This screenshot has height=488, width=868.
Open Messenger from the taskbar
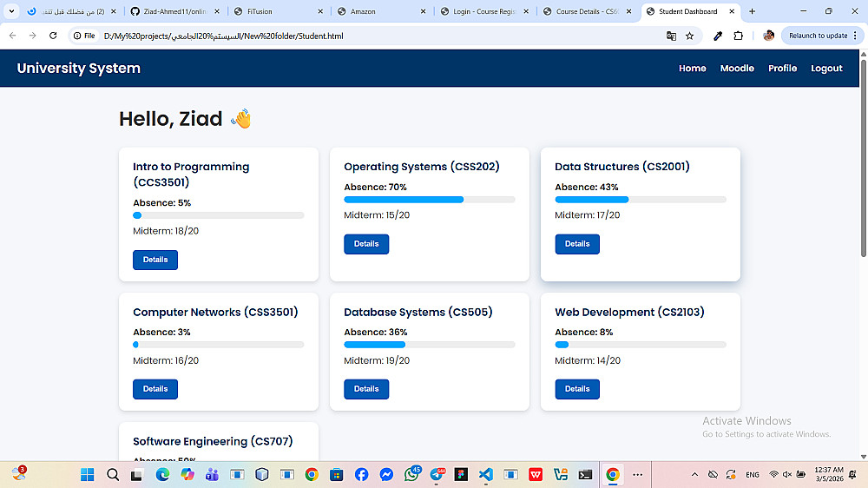386,475
